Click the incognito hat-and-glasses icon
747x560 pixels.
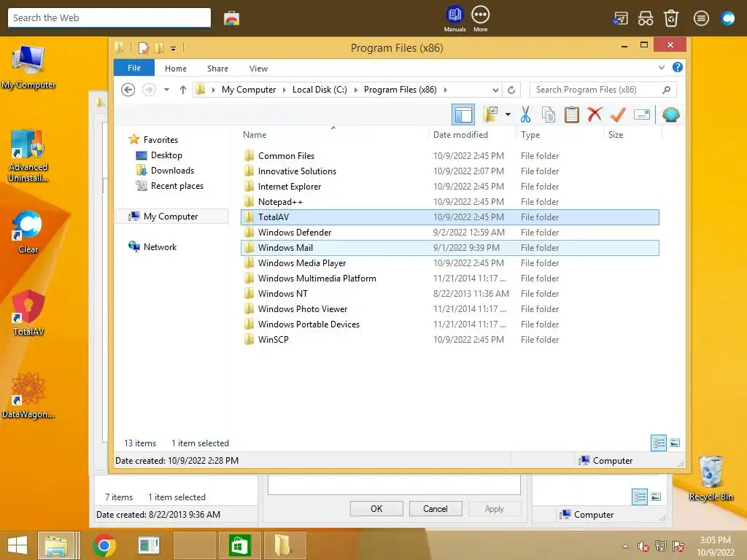click(x=646, y=18)
